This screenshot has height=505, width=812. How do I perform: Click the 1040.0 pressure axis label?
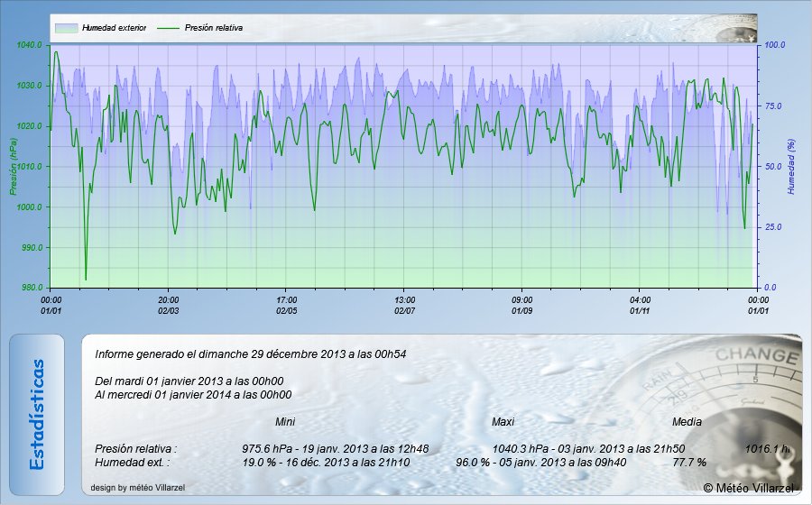pyautogui.click(x=30, y=45)
